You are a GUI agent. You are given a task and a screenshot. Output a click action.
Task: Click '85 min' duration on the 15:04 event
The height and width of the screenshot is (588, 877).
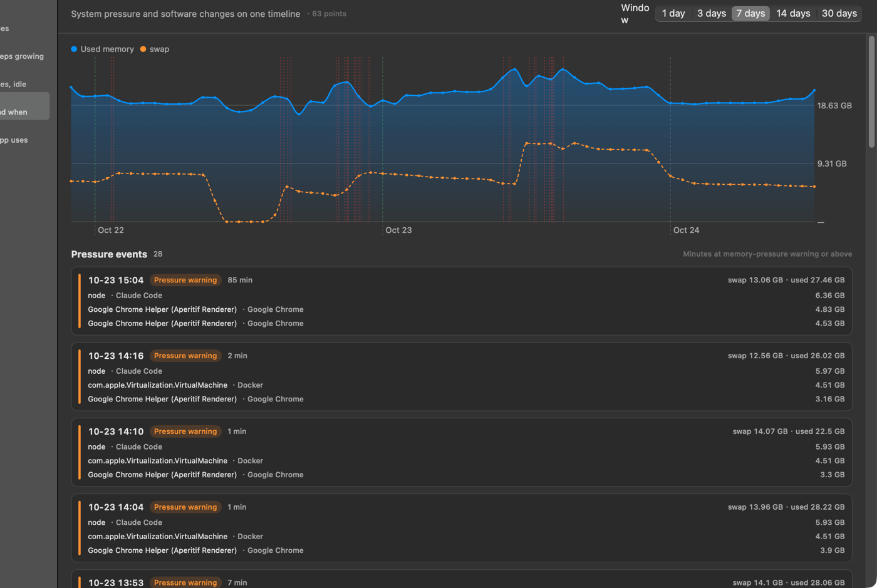click(240, 280)
